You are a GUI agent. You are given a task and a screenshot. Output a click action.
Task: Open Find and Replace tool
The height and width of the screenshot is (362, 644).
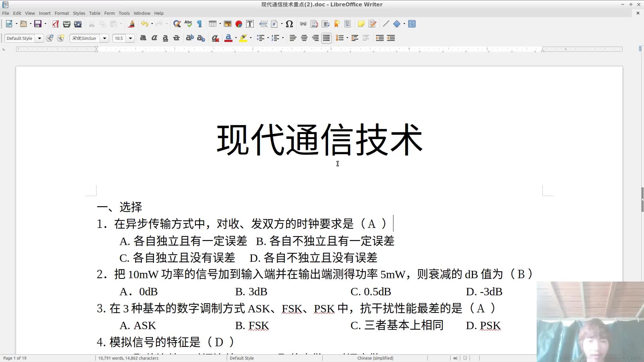tap(177, 24)
